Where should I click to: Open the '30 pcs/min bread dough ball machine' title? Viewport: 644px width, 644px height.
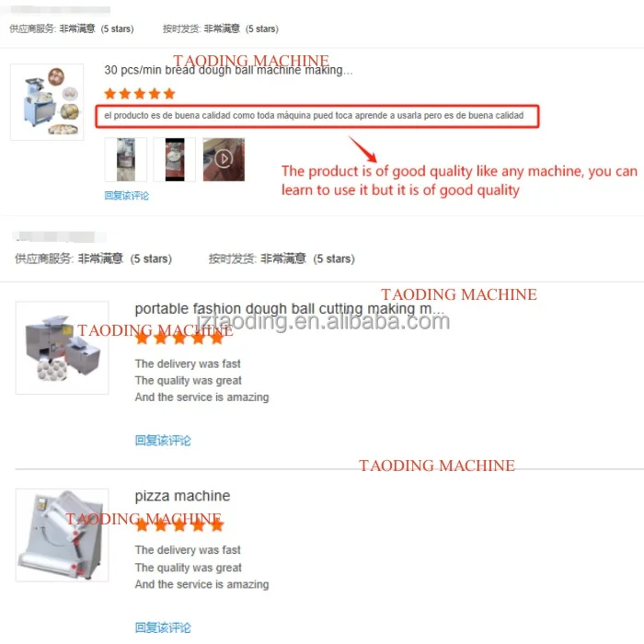point(228,70)
